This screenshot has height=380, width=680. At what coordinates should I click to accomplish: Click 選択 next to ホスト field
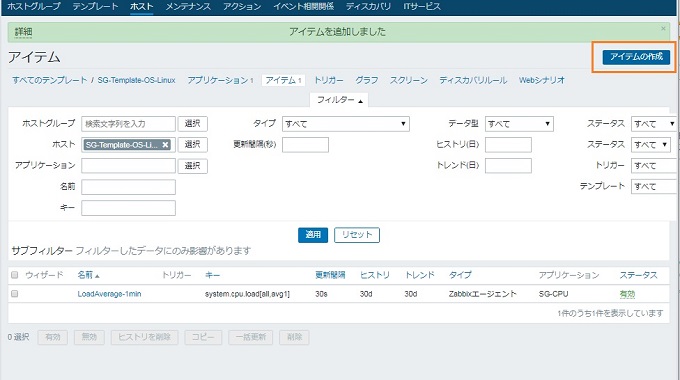193,144
